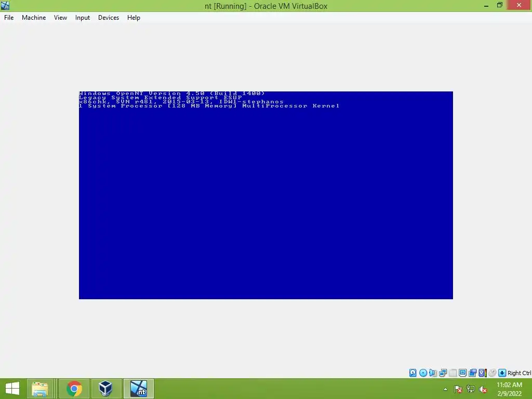The image size is (532, 399).
Task: Close the nt VirtualBox window
Action: pyautogui.click(x=519, y=5)
